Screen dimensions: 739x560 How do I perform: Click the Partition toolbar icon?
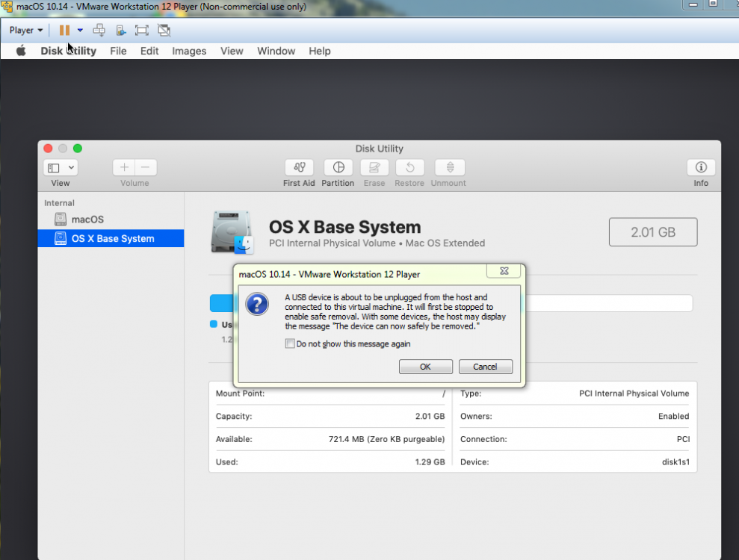pyautogui.click(x=338, y=168)
